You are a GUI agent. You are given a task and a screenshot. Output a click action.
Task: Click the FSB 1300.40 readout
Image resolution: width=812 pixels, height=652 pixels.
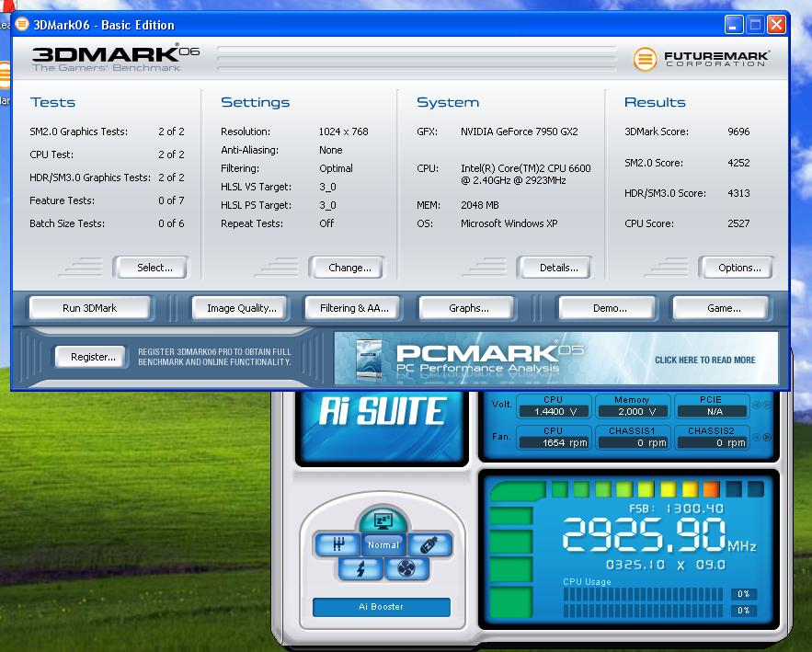(x=676, y=509)
